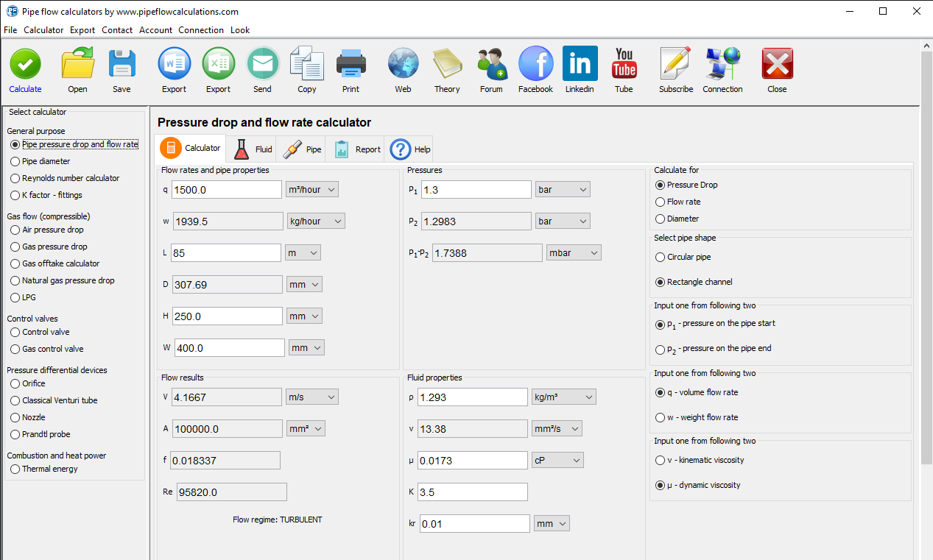
Task: Switch to the Fluid tab
Action: [250, 148]
